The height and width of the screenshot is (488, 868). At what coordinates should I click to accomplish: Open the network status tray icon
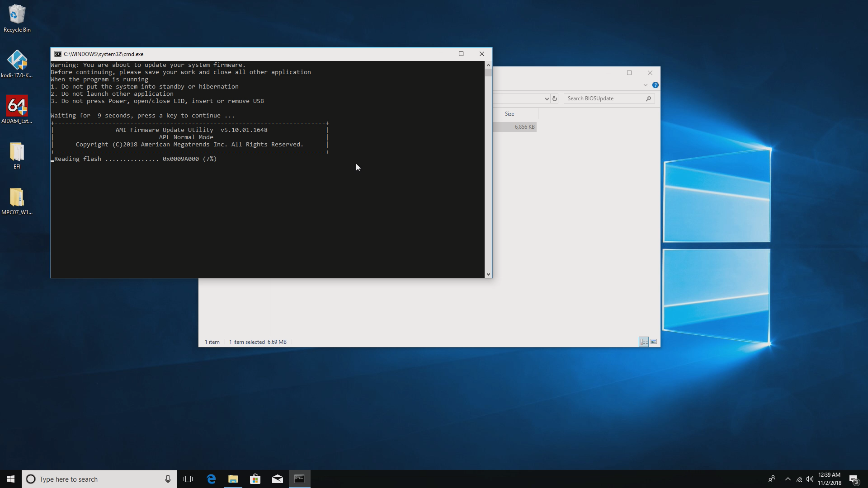799,479
